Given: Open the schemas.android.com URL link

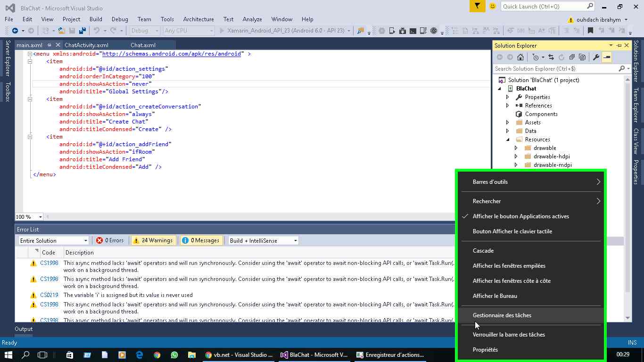Looking at the screenshot, I should [172, 54].
